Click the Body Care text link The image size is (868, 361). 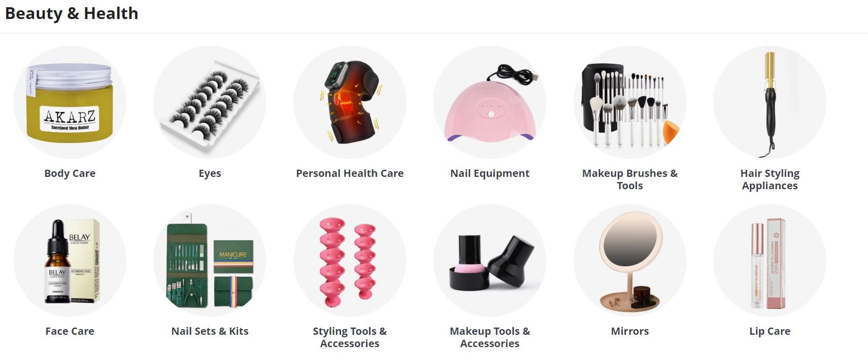(70, 173)
